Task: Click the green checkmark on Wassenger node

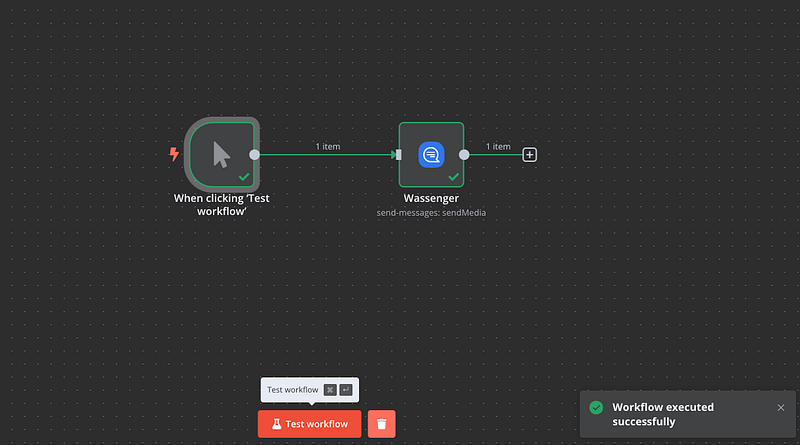Action: tap(453, 176)
